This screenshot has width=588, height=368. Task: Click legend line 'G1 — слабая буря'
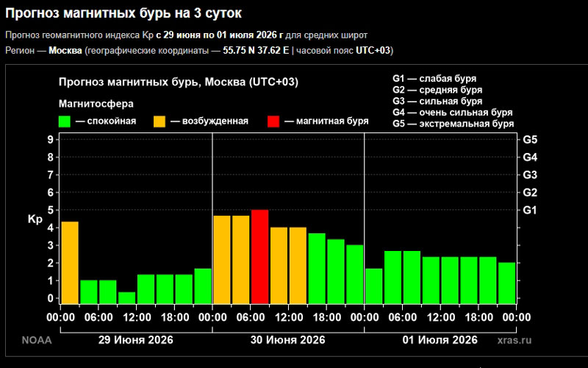(434, 79)
